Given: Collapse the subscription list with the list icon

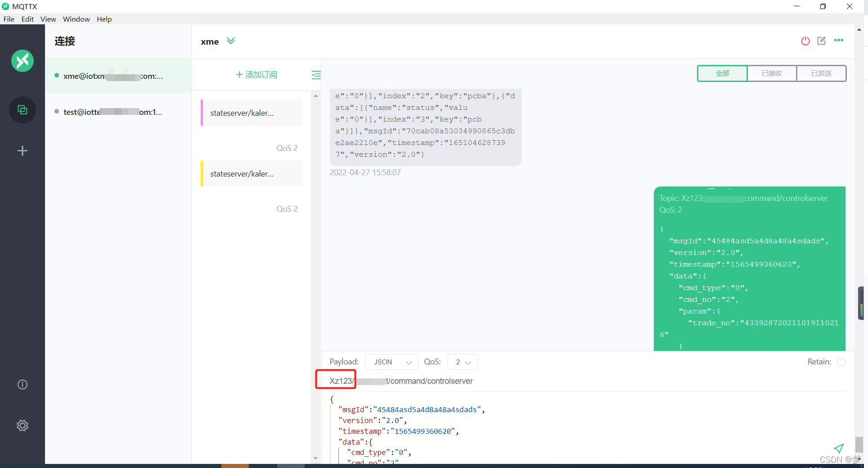Looking at the screenshot, I should click(316, 75).
